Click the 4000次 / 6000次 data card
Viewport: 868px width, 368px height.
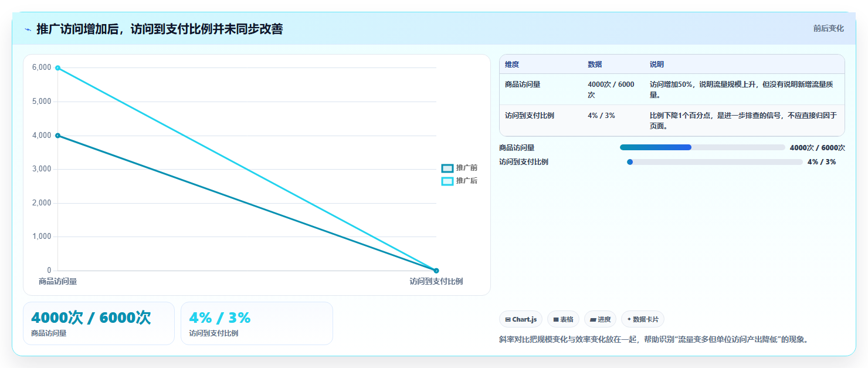pyautogui.click(x=99, y=323)
